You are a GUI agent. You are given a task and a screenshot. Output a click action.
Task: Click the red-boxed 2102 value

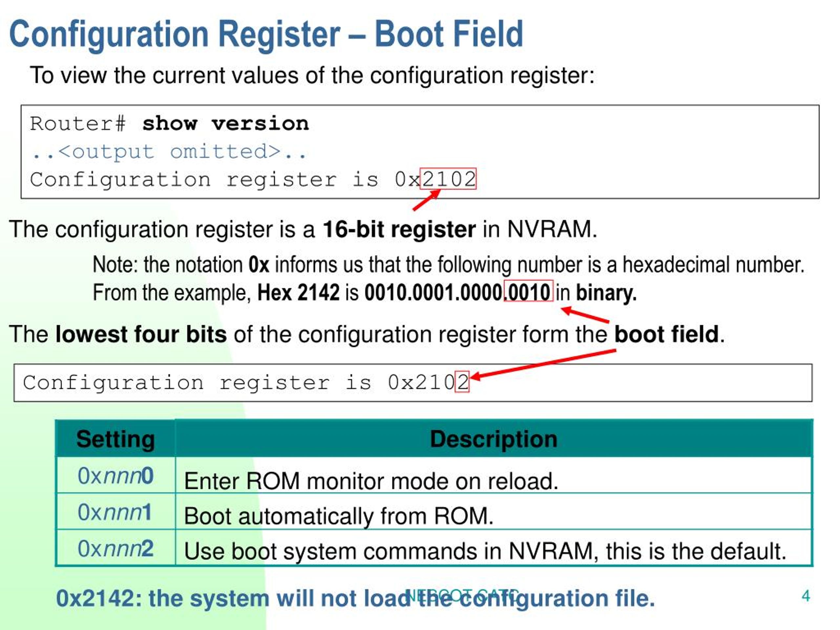pyautogui.click(x=448, y=179)
